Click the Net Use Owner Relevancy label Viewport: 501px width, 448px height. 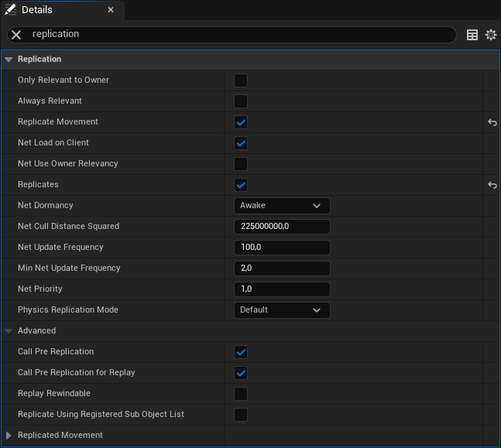point(67,163)
